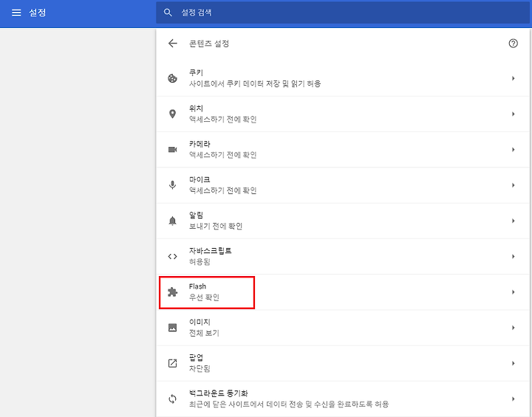Open the 팝업 settings label
Screen dimensions: 532x417
click(196, 357)
